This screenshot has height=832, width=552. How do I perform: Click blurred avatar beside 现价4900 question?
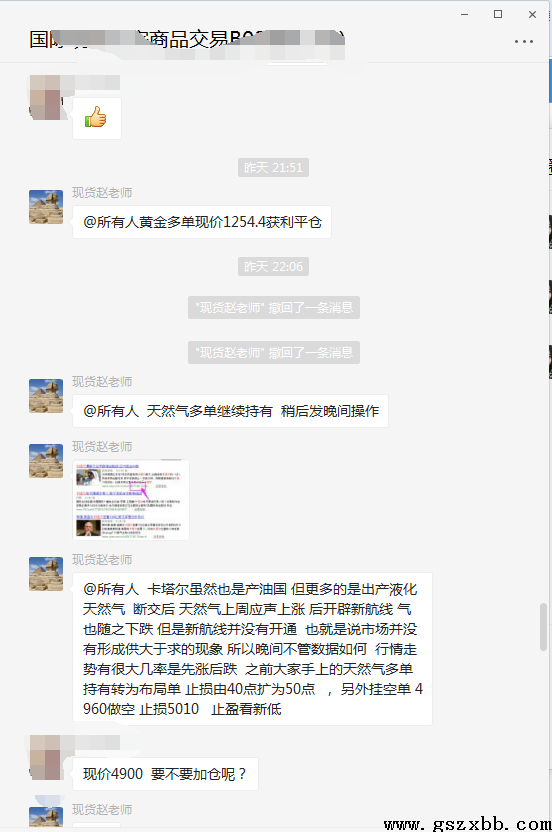[46, 757]
